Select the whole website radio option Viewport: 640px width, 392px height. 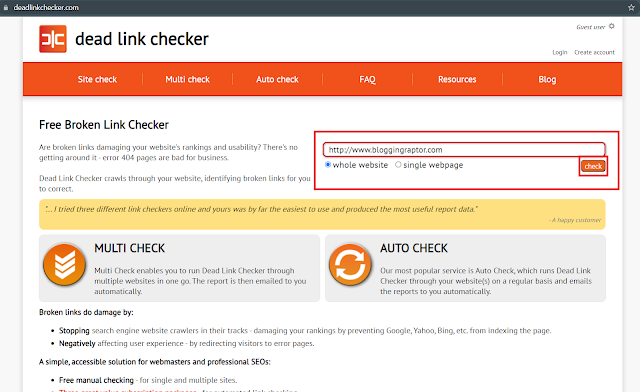click(x=328, y=165)
